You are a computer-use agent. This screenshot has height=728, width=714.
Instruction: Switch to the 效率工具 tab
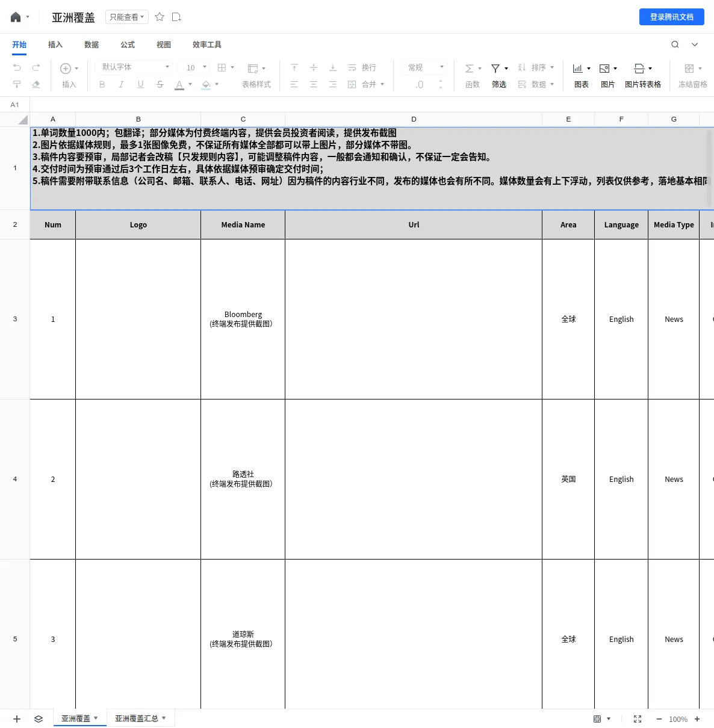point(207,45)
